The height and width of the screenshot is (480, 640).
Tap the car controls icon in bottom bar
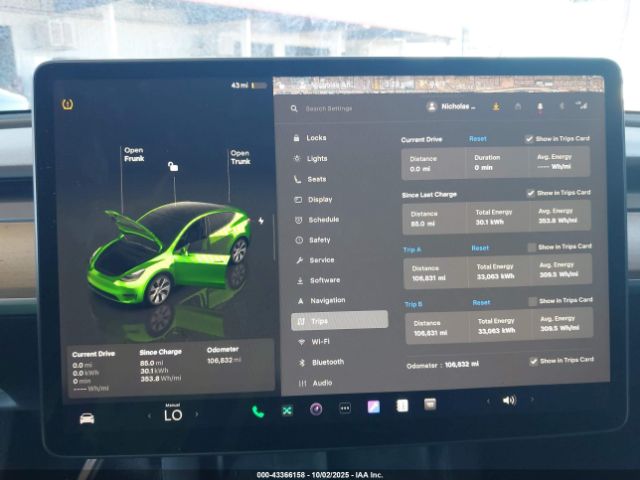tap(87, 418)
